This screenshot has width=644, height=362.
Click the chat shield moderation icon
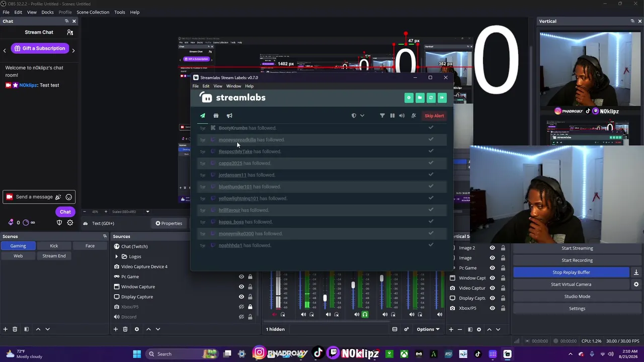59,223
